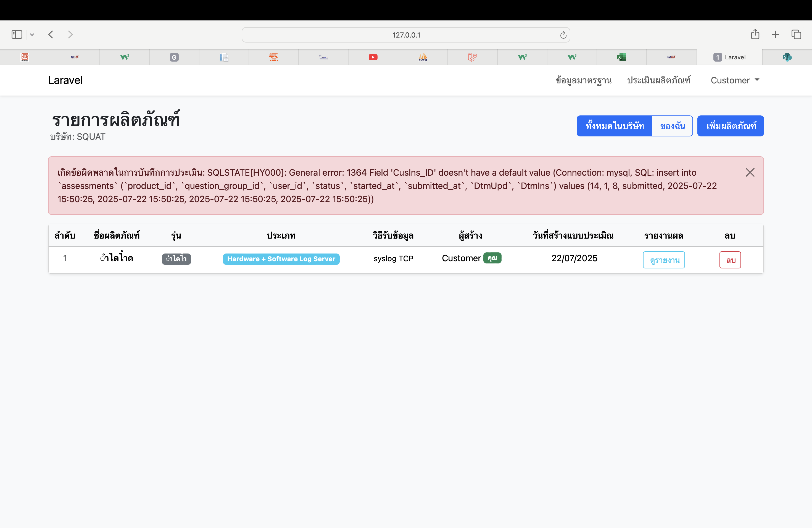Click the เพิ่มผลิตภัณฑ์ button
812x528 pixels.
pyautogui.click(x=731, y=126)
